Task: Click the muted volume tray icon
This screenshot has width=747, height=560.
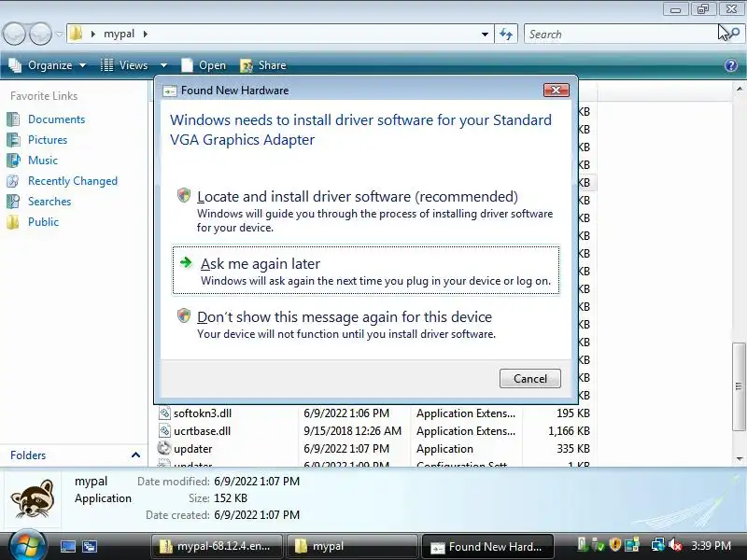Action: pyautogui.click(x=674, y=544)
